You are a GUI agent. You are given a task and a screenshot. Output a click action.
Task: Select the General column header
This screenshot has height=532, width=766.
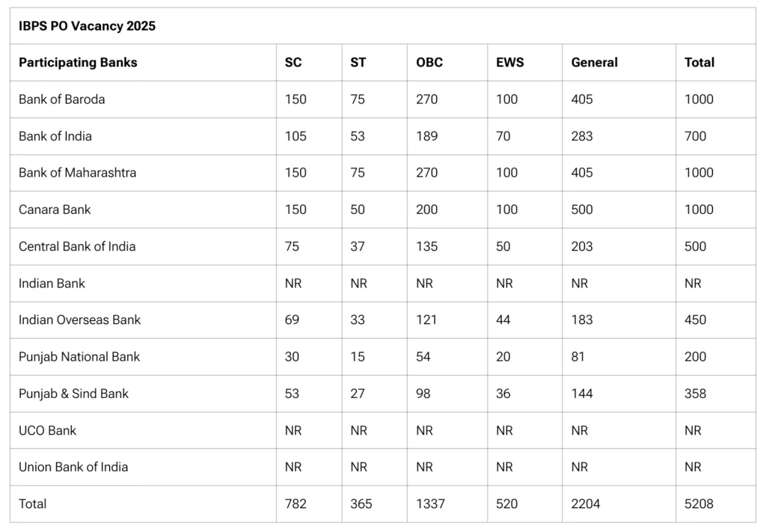[x=594, y=63]
